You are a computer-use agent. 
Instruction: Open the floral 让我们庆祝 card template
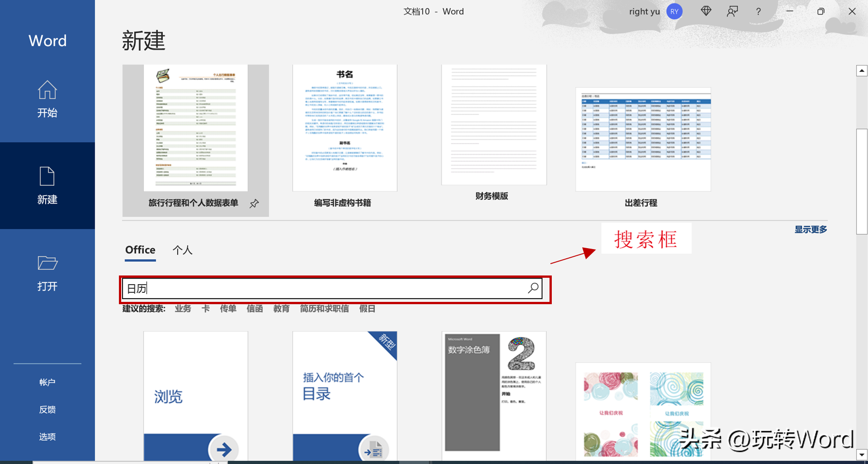(x=643, y=412)
